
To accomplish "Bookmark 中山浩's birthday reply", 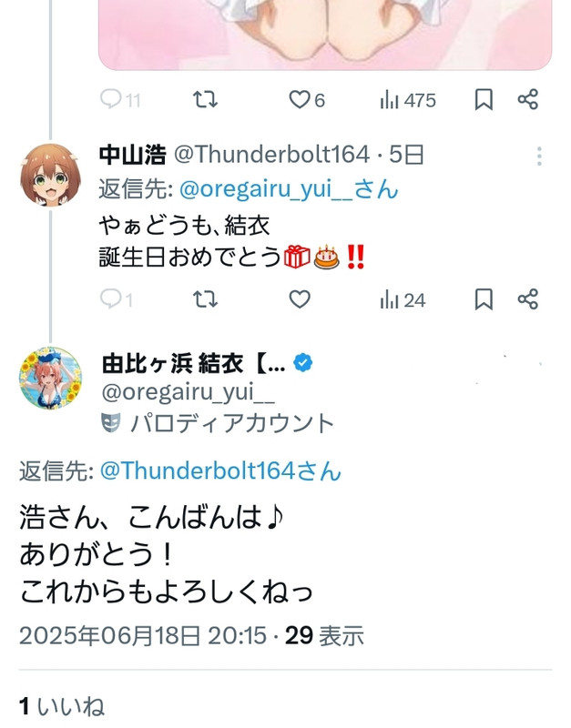I will click(x=484, y=299).
